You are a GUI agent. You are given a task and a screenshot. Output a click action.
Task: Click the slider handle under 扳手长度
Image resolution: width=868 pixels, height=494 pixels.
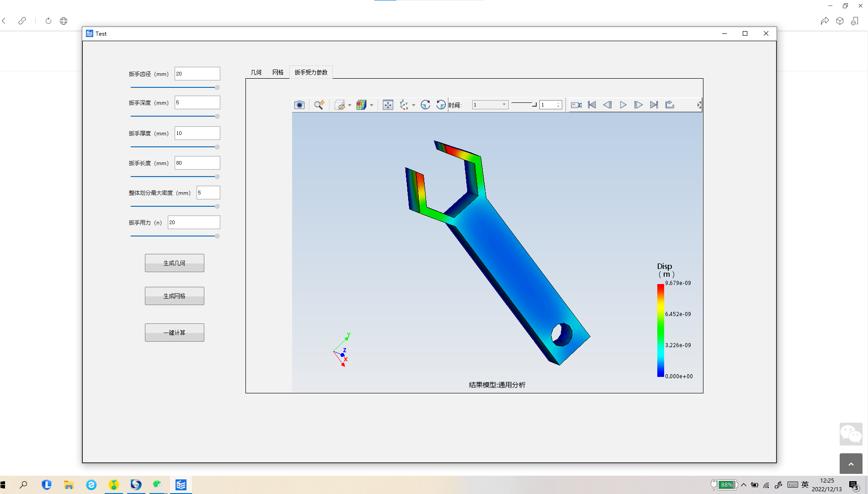217,177
